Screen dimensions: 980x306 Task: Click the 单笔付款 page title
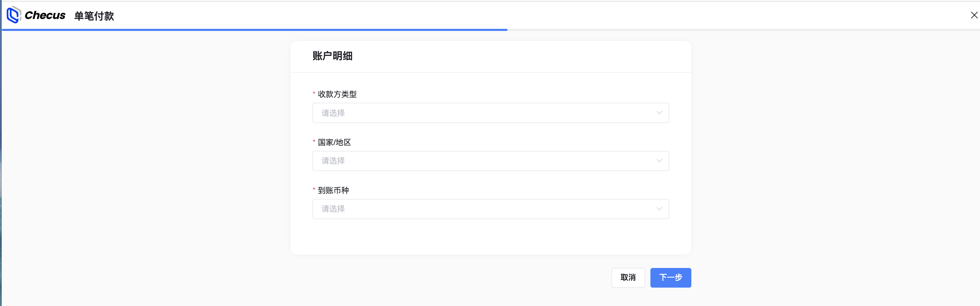point(94,16)
